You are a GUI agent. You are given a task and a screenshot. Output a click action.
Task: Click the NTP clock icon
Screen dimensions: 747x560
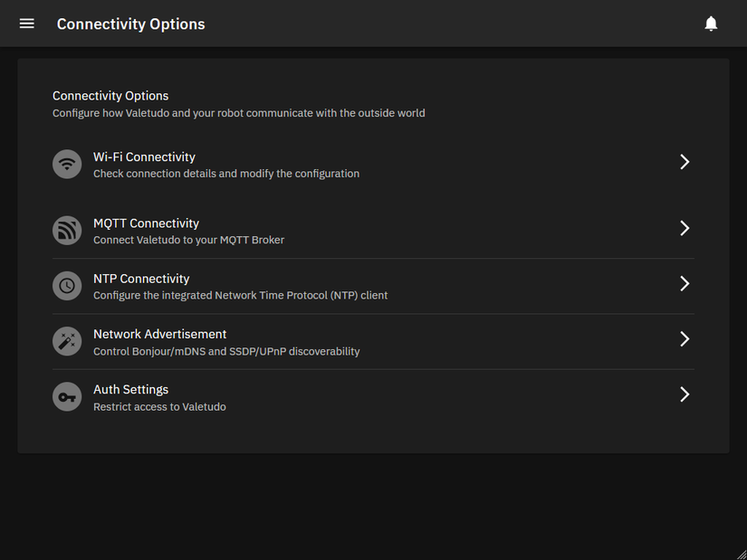pyautogui.click(x=67, y=286)
